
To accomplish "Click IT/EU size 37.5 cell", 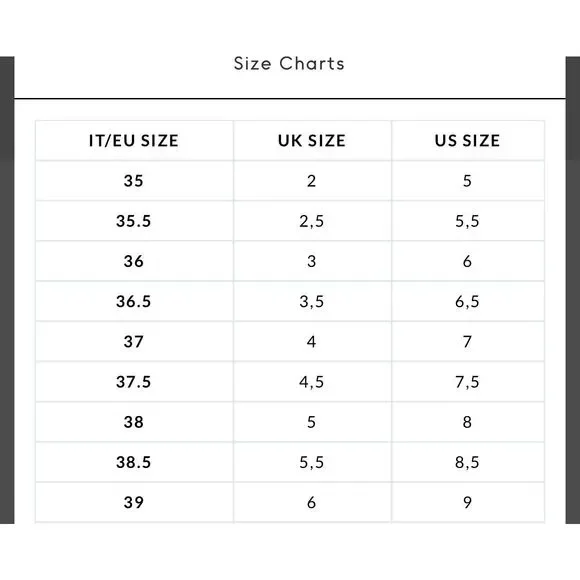I will (134, 382).
